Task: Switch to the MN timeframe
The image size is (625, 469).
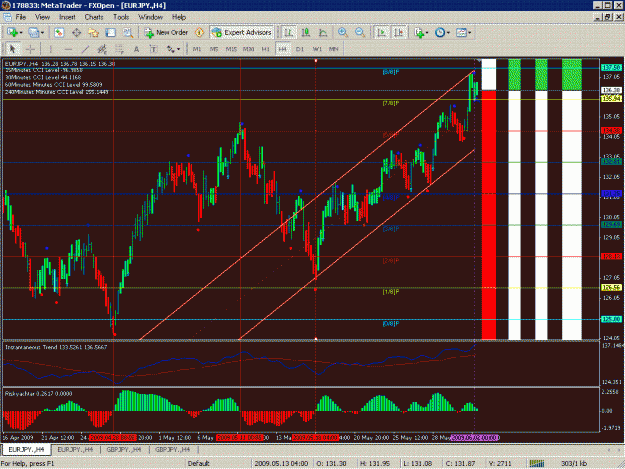Action: (334, 49)
